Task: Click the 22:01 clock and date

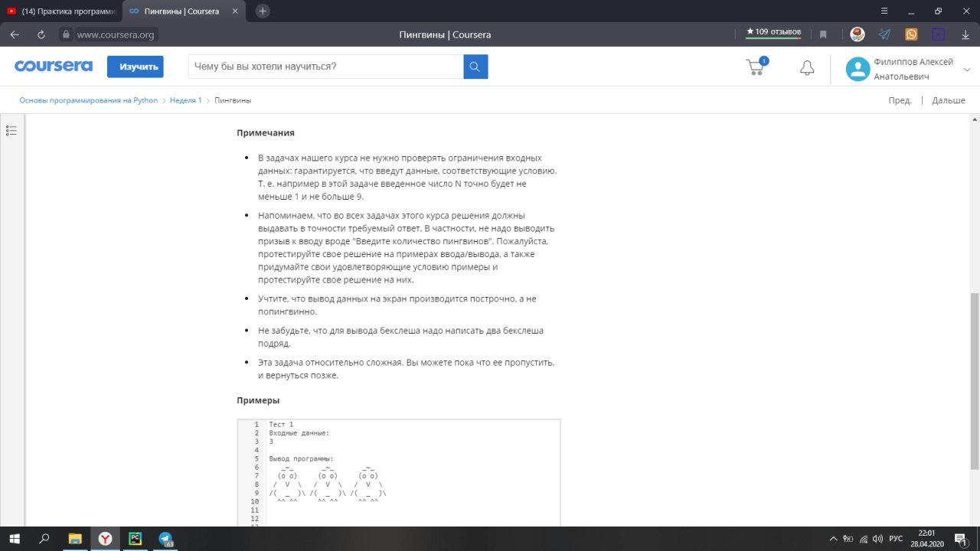Action: pos(926,539)
